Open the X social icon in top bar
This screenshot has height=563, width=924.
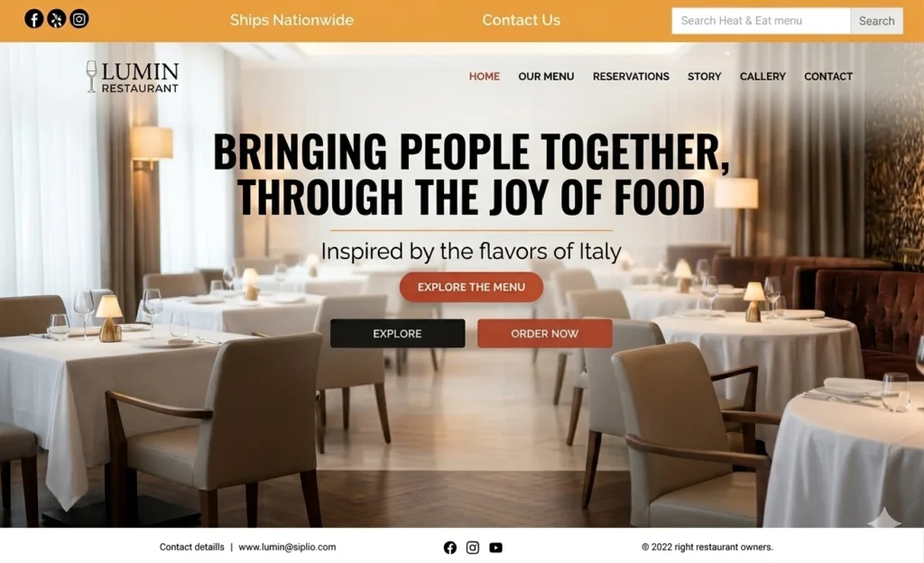tap(57, 20)
